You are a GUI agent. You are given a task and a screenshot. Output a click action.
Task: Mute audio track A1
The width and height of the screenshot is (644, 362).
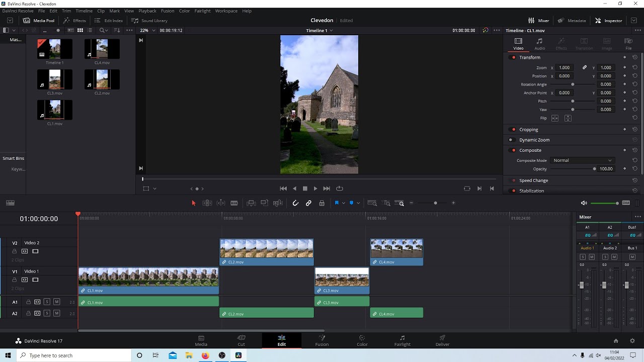point(56,302)
